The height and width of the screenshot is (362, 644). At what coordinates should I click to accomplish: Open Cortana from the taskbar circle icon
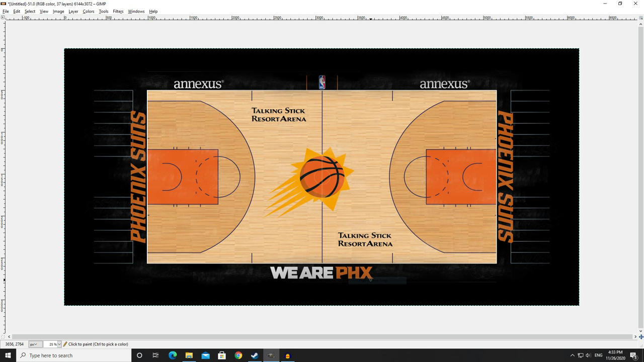point(139,355)
